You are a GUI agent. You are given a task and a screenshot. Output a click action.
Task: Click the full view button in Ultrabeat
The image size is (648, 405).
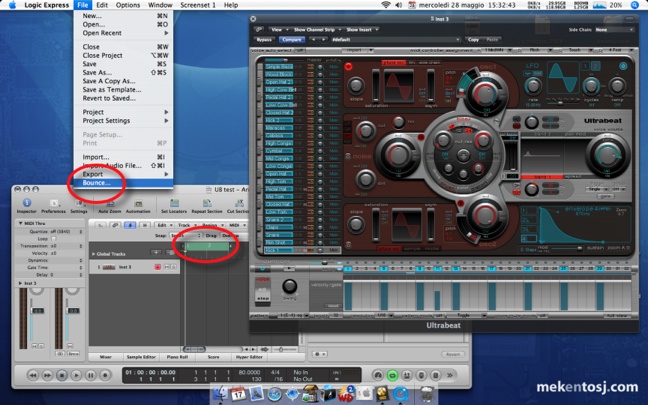[x=616, y=316]
